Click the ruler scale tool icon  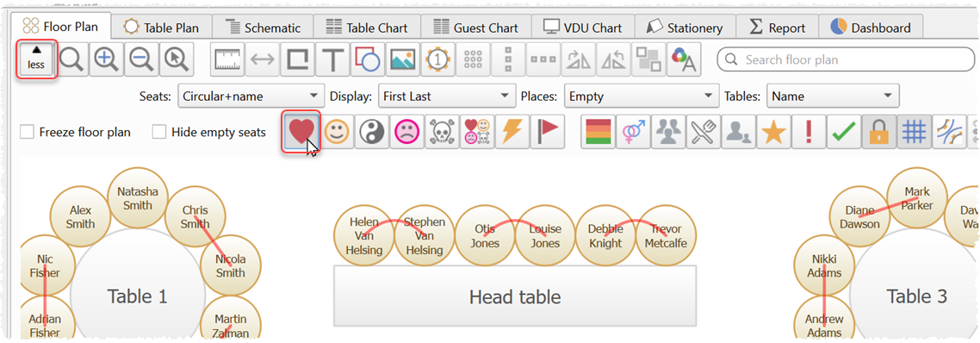point(228,59)
